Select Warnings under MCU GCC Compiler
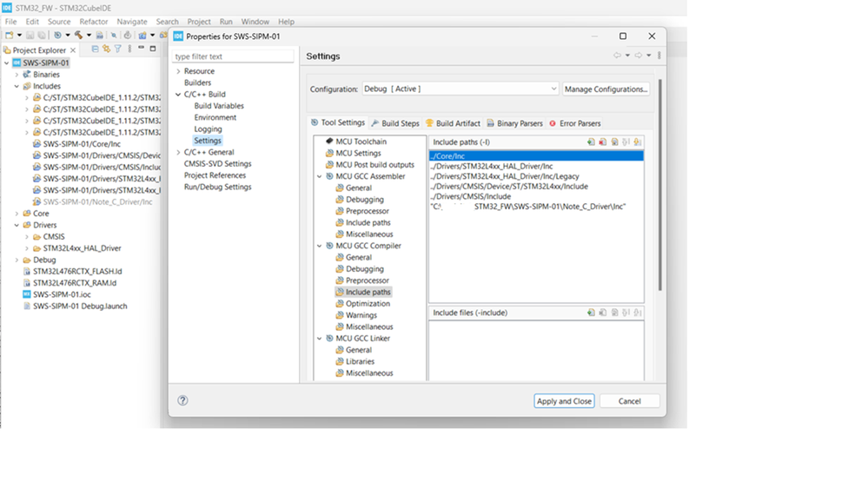The width and height of the screenshot is (868, 488). [x=361, y=315]
